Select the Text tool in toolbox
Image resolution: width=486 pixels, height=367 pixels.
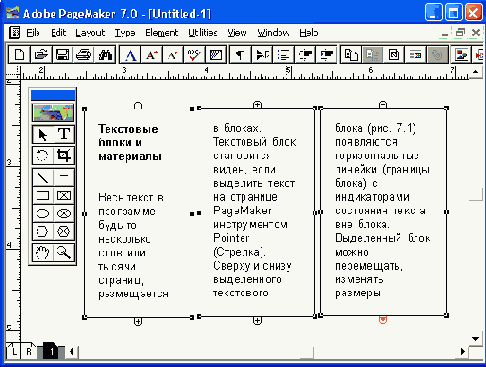click(x=64, y=135)
